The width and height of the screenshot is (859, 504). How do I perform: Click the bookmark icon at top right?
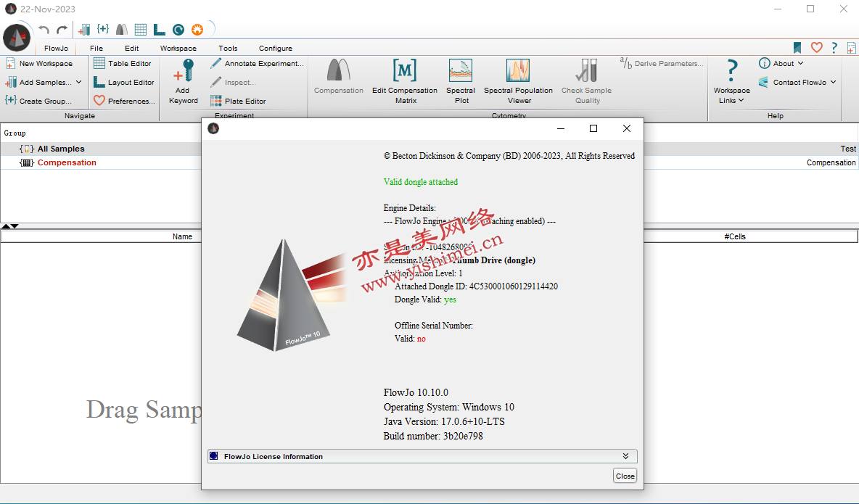click(797, 48)
